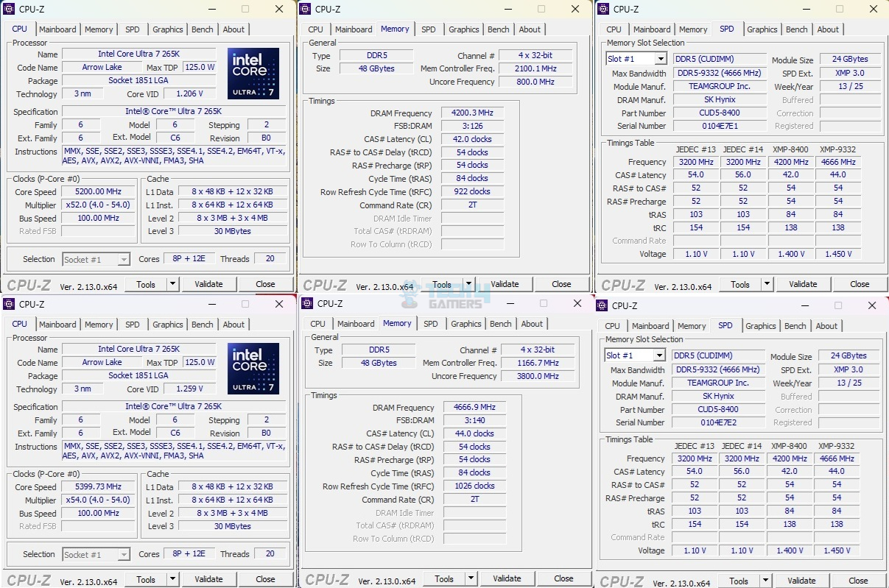Click the Intel Core Ultra 7 logo in top-left window
This screenshot has width=889, height=588.
(253, 74)
